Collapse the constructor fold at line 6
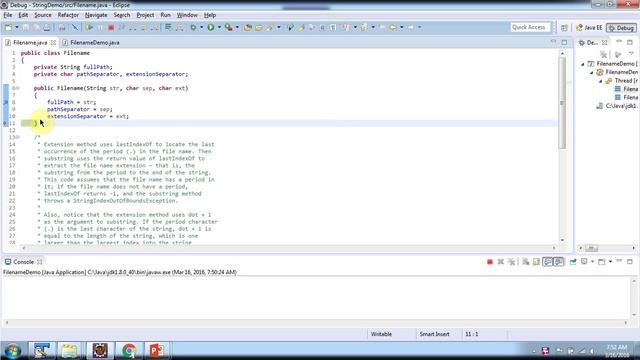Viewport: 640px width, 360px height. coord(18,88)
